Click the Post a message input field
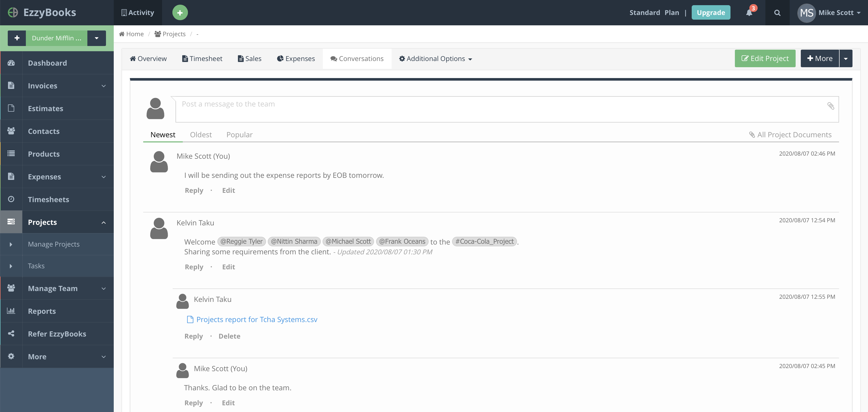868x412 pixels. [x=499, y=110]
